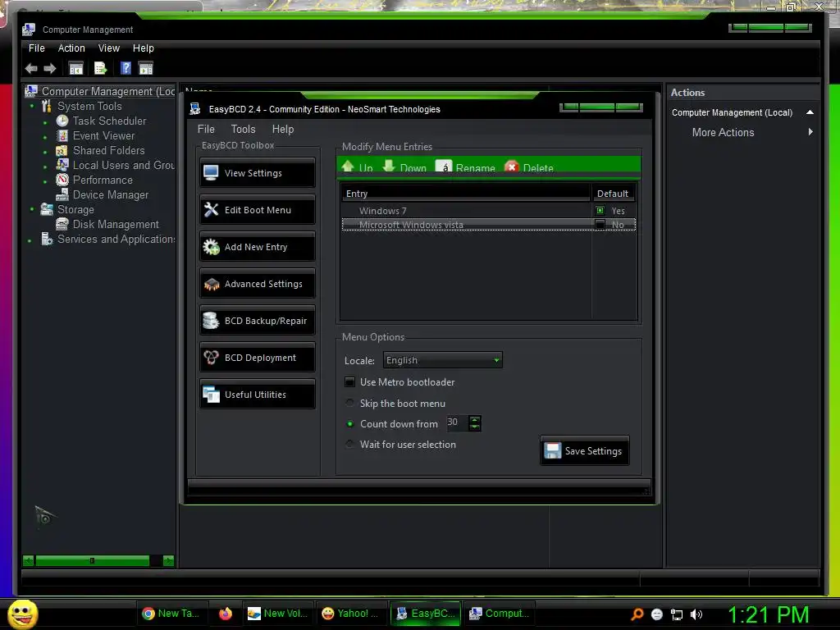The width and height of the screenshot is (840, 630).
Task: Collapse Computer Management (Local) actions section
Action: 810,112
